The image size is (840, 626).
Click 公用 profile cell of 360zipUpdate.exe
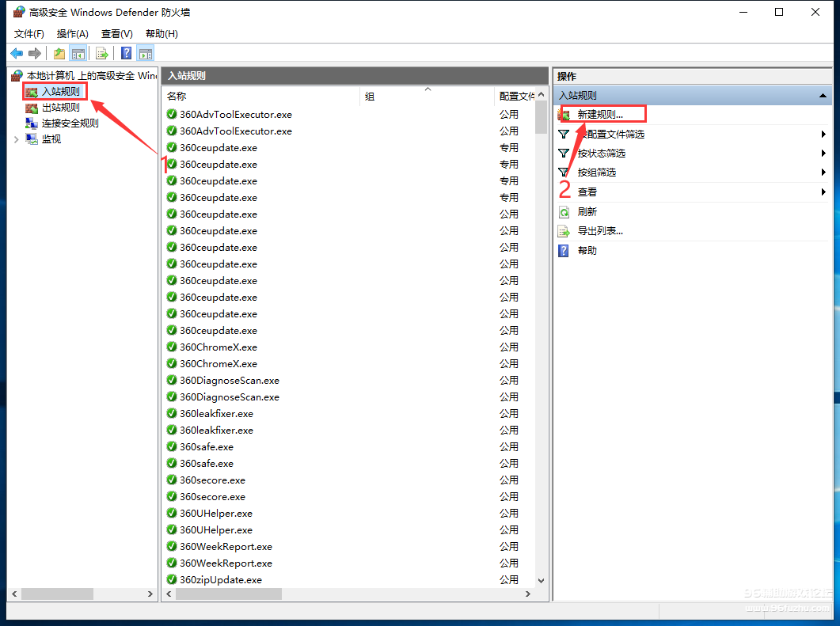point(509,580)
